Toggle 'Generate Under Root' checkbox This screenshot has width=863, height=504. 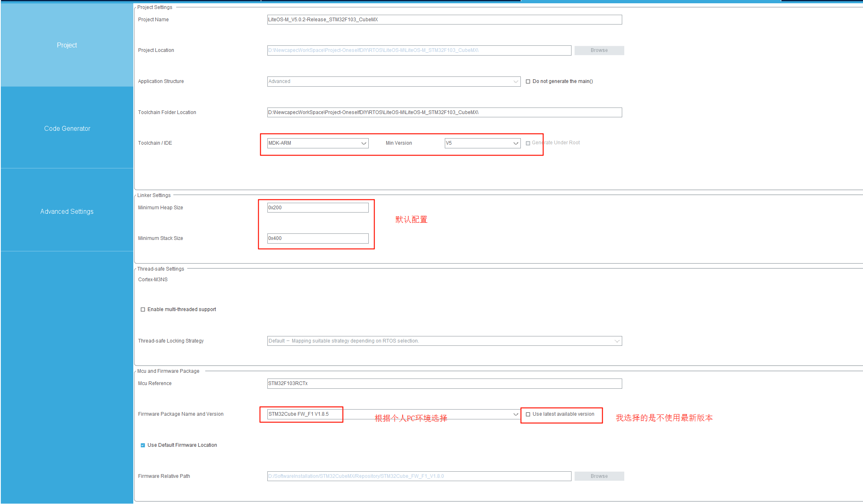coord(528,143)
